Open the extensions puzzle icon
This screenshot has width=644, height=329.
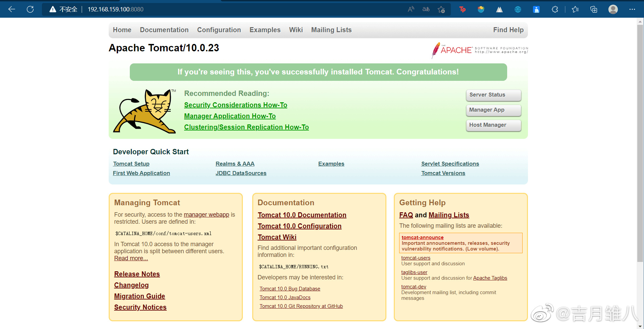(x=555, y=9)
